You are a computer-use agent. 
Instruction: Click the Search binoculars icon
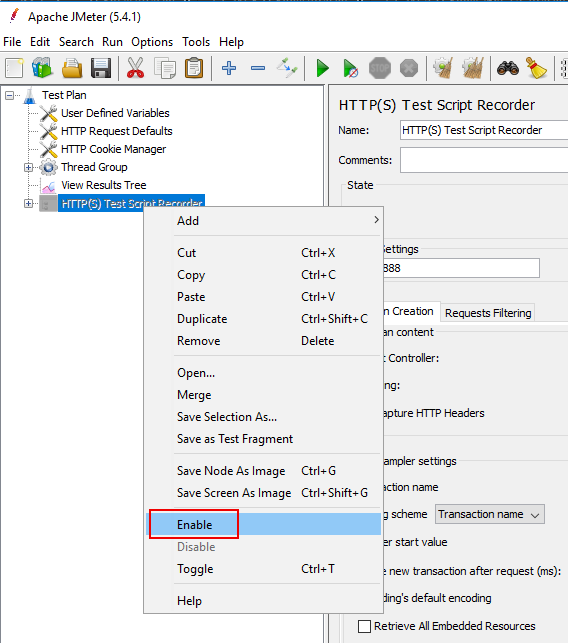pos(508,68)
